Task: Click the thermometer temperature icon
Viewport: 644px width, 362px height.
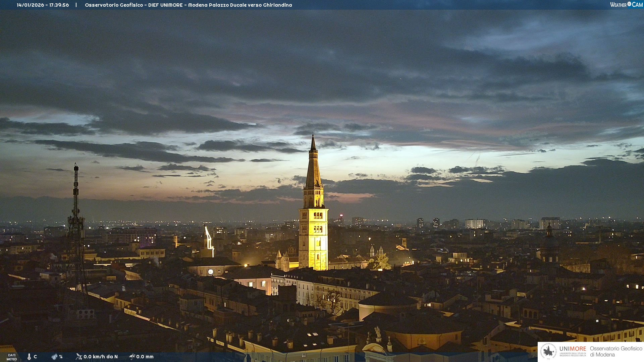Action: click(x=29, y=357)
